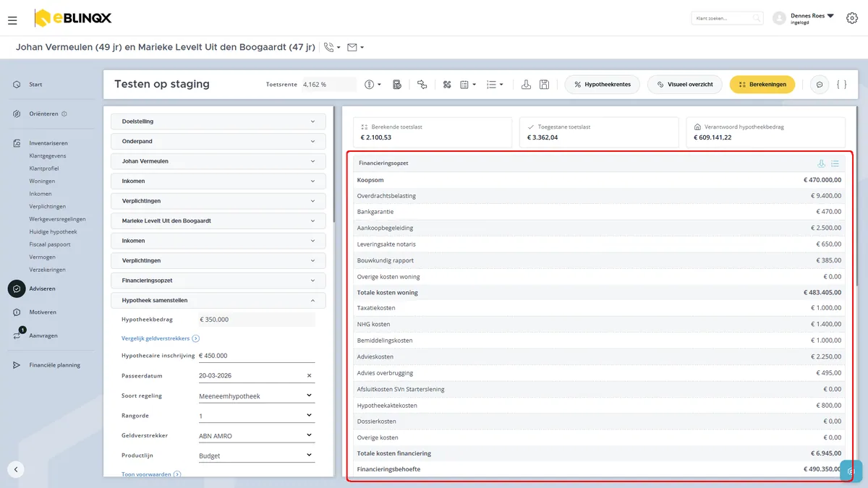The width and height of the screenshot is (868, 488).
Task: Click the calculator document icon in toolbar
Action: point(397,85)
